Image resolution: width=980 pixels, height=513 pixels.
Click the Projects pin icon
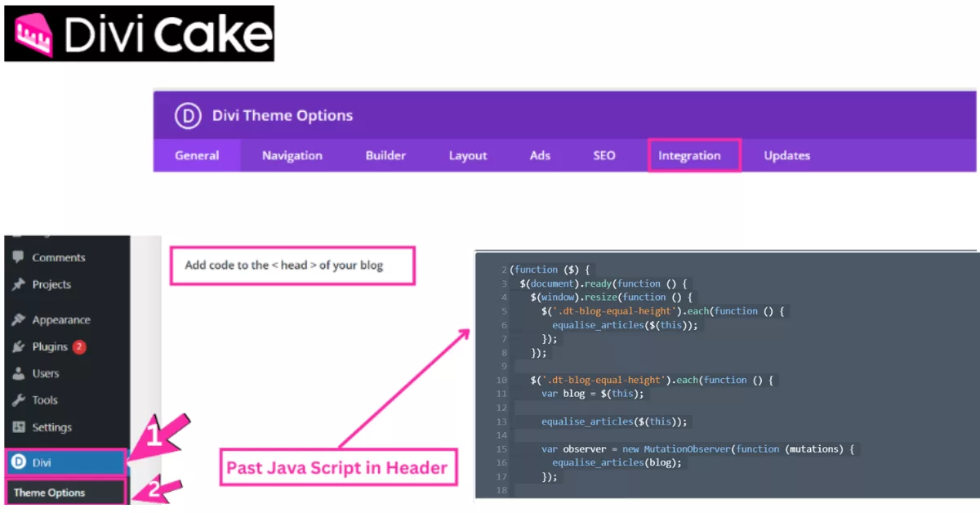point(18,284)
